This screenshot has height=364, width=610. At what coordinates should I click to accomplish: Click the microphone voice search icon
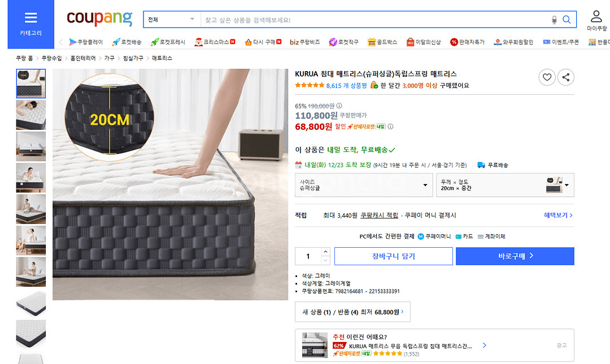coord(554,20)
